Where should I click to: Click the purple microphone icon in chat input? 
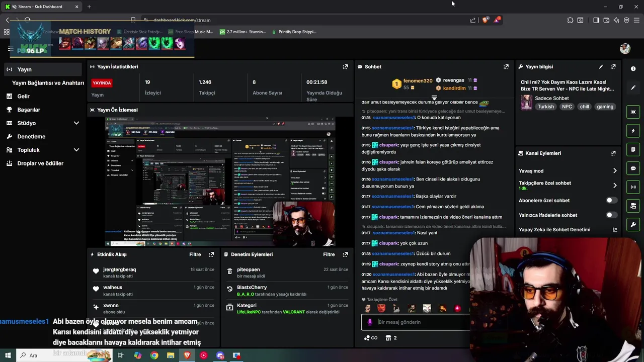pyautogui.click(x=370, y=322)
